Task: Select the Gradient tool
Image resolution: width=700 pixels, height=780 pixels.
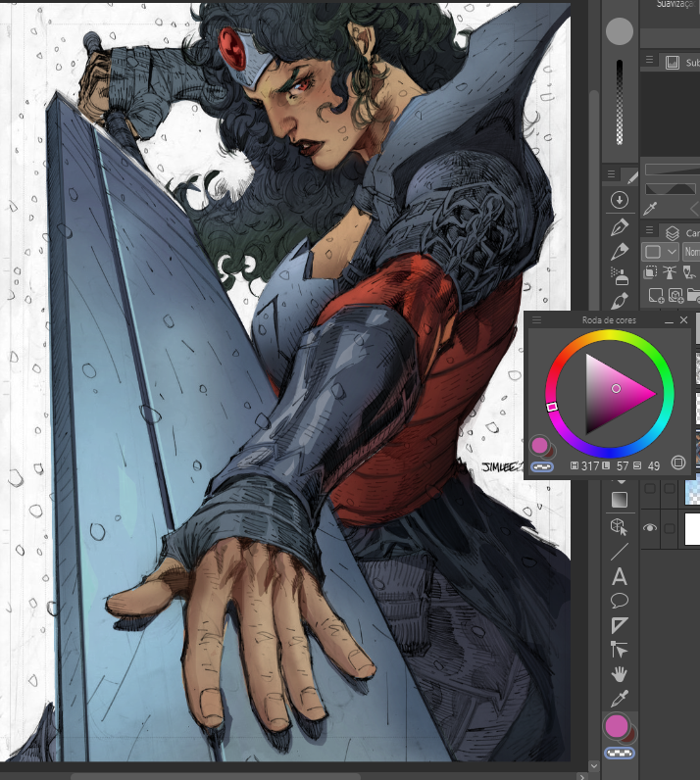Action: (620, 500)
